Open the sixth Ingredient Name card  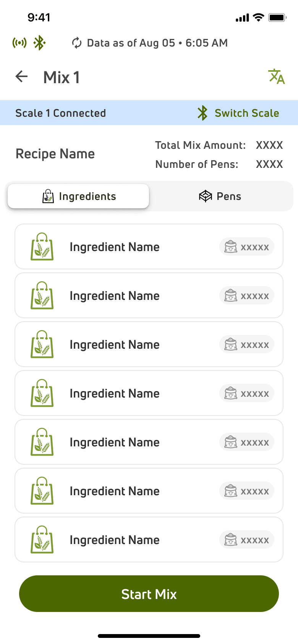114,491
